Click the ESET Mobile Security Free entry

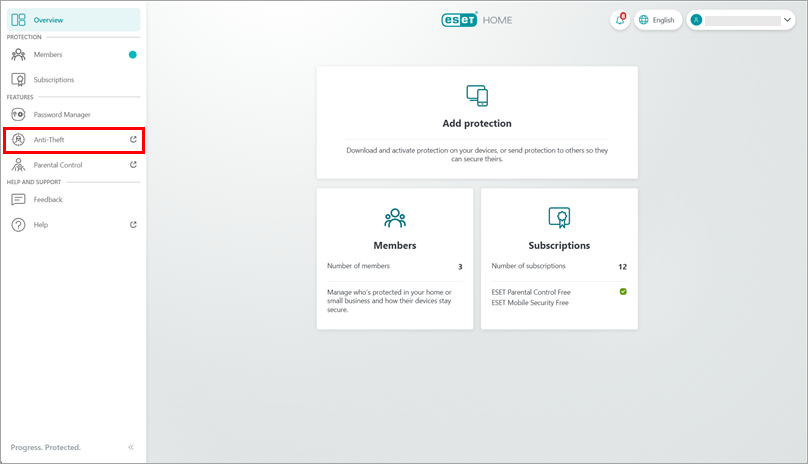pyautogui.click(x=530, y=302)
